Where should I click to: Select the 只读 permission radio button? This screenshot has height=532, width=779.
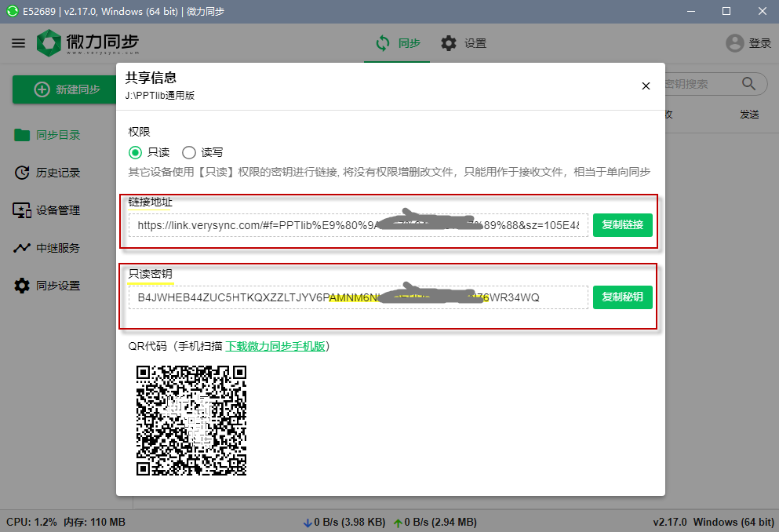point(135,152)
